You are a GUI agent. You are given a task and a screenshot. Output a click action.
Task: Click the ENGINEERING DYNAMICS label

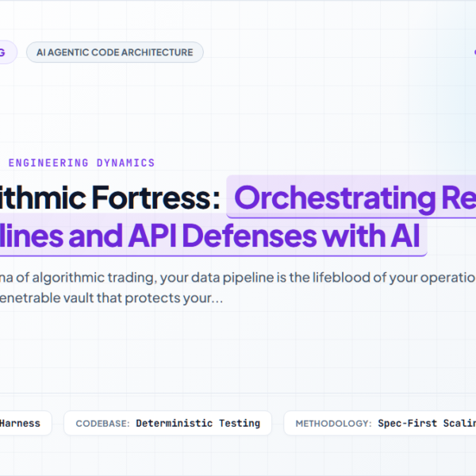[x=82, y=163]
